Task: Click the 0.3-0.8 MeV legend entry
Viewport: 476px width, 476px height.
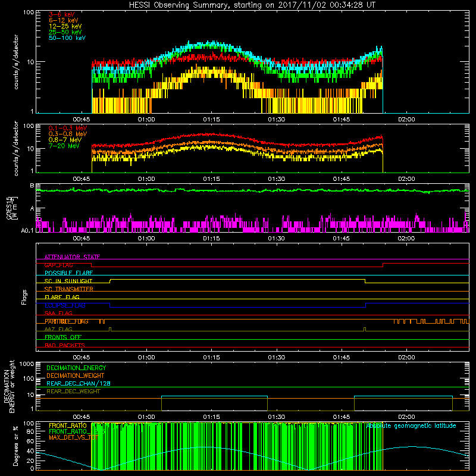Action: 68,134
